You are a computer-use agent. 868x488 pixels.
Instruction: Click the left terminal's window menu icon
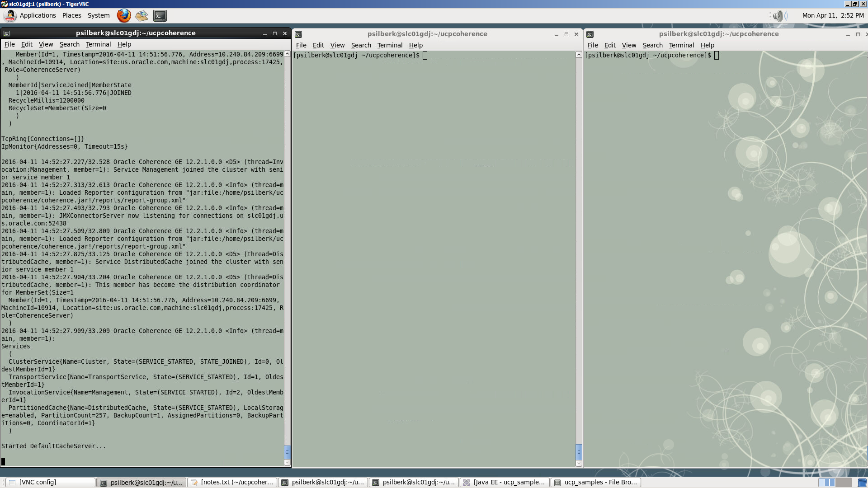tap(7, 33)
